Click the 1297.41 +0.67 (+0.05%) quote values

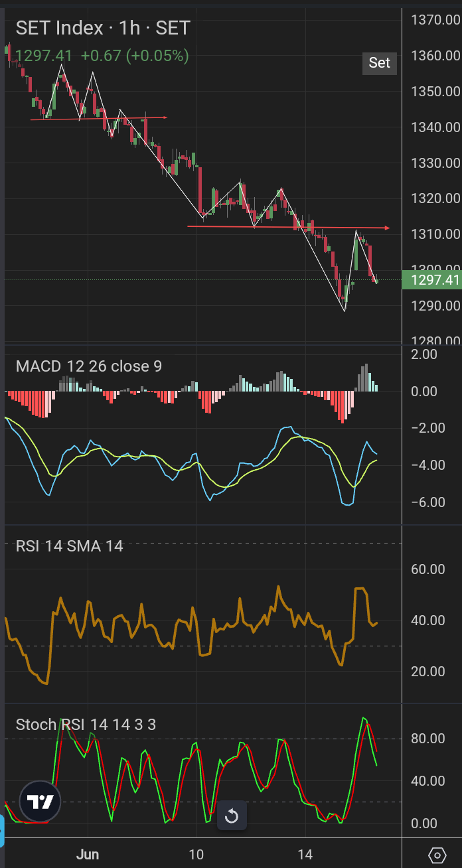102,56
